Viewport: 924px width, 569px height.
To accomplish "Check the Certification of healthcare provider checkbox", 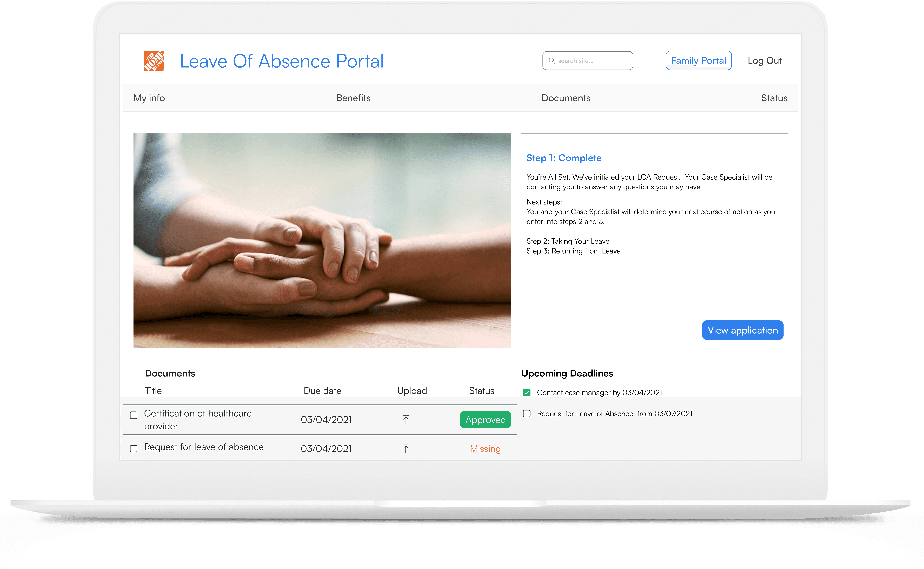I will coord(134,415).
